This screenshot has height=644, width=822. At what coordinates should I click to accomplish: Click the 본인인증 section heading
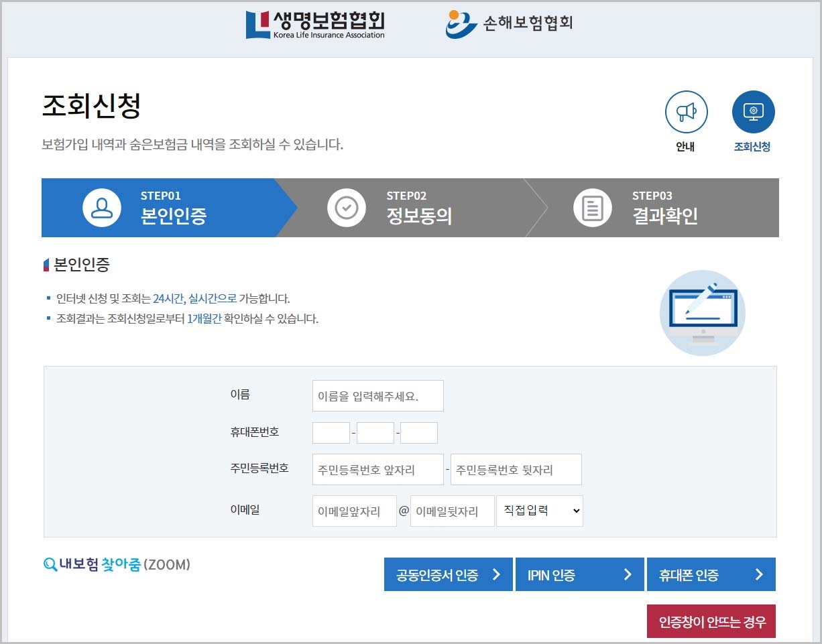[x=81, y=265]
